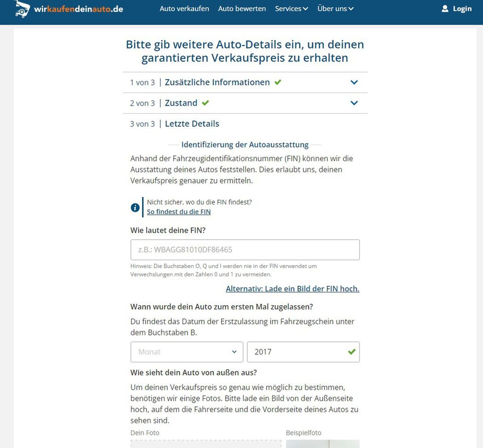Select Auto bewerten in the navigation
This screenshot has width=483, height=448.
pos(241,9)
